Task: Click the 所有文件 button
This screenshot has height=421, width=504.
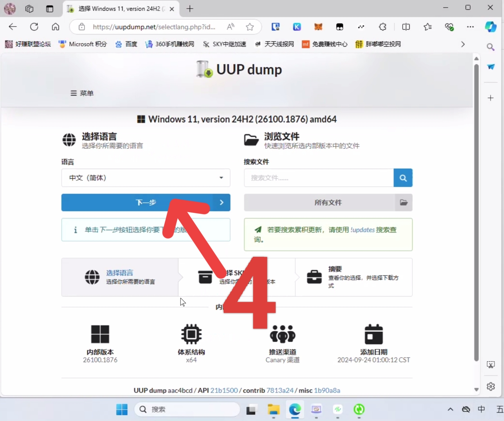Action: (328, 203)
